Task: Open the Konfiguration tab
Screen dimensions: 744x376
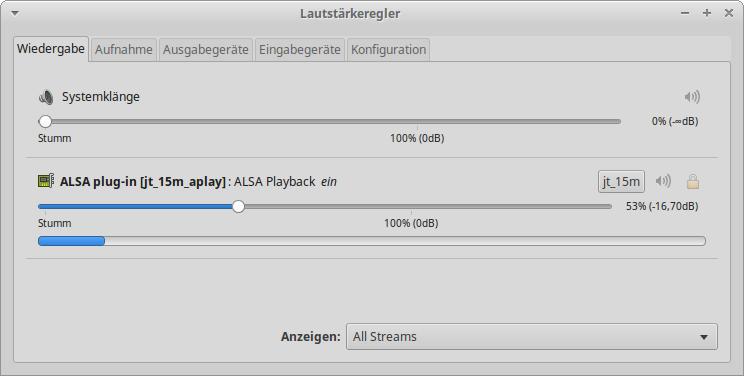Action: coord(388,50)
